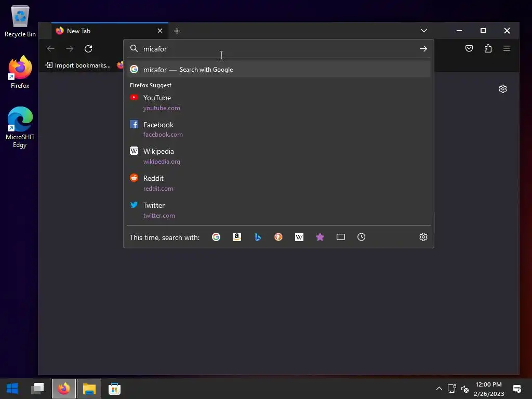Click the Firefox taskbar button

point(64,389)
